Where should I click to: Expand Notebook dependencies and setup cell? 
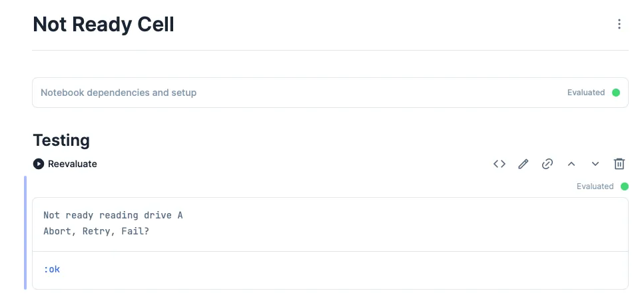[119, 93]
